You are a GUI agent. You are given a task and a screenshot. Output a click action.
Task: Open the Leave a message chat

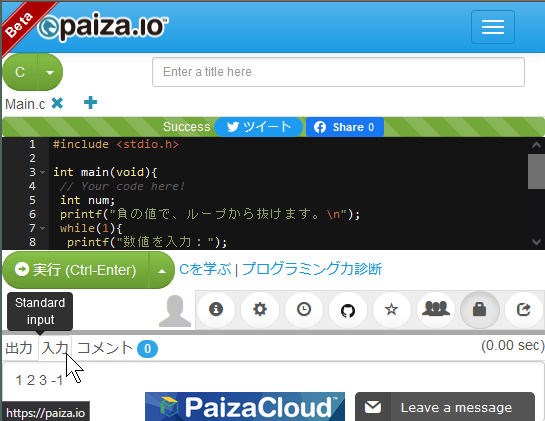[445, 407]
